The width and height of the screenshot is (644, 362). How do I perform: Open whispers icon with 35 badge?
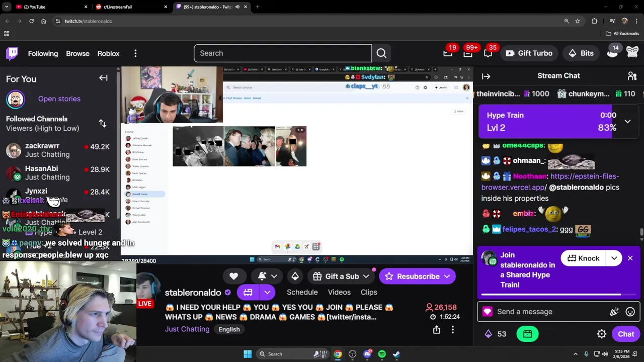click(488, 53)
